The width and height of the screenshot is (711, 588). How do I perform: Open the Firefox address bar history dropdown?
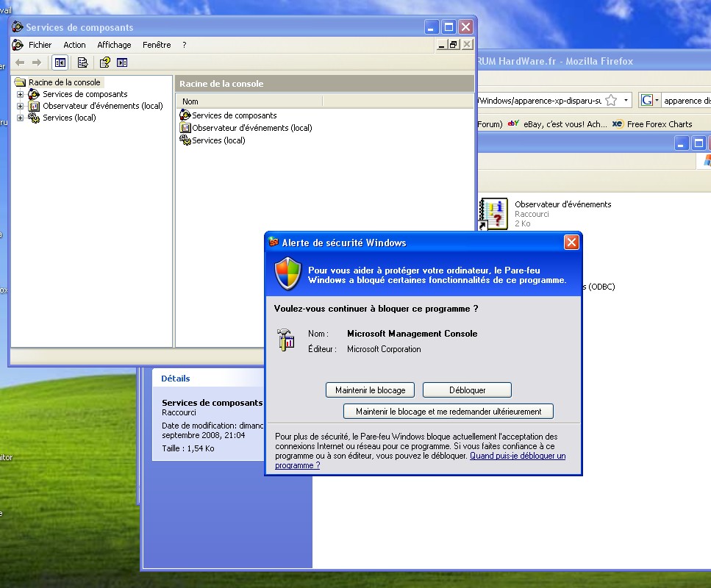pos(626,100)
